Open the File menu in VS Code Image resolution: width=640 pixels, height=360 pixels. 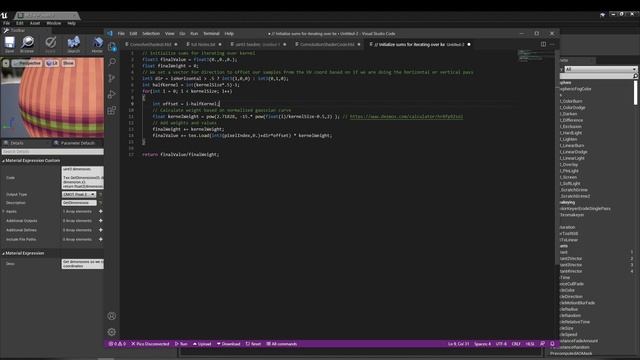pyautogui.click(x=121, y=33)
